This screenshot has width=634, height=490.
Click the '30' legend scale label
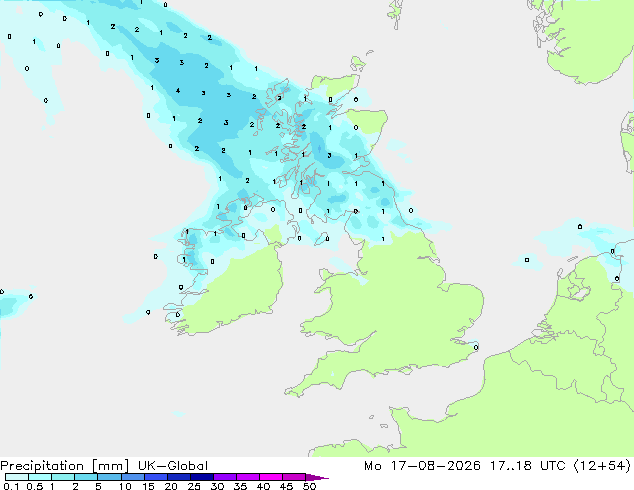click(x=217, y=486)
